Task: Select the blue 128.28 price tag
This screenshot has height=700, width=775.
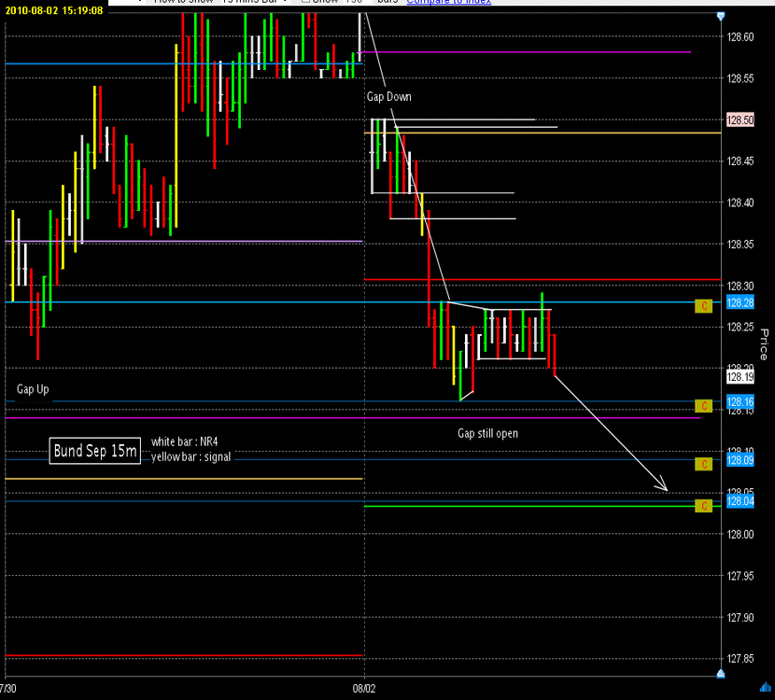Action: [x=740, y=302]
